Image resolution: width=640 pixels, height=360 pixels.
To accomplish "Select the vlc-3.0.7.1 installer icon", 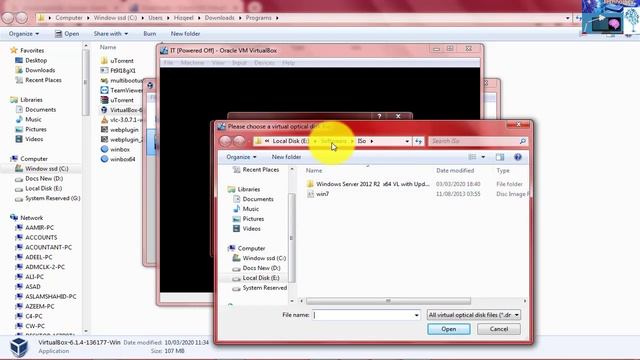I will coord(104,120).
